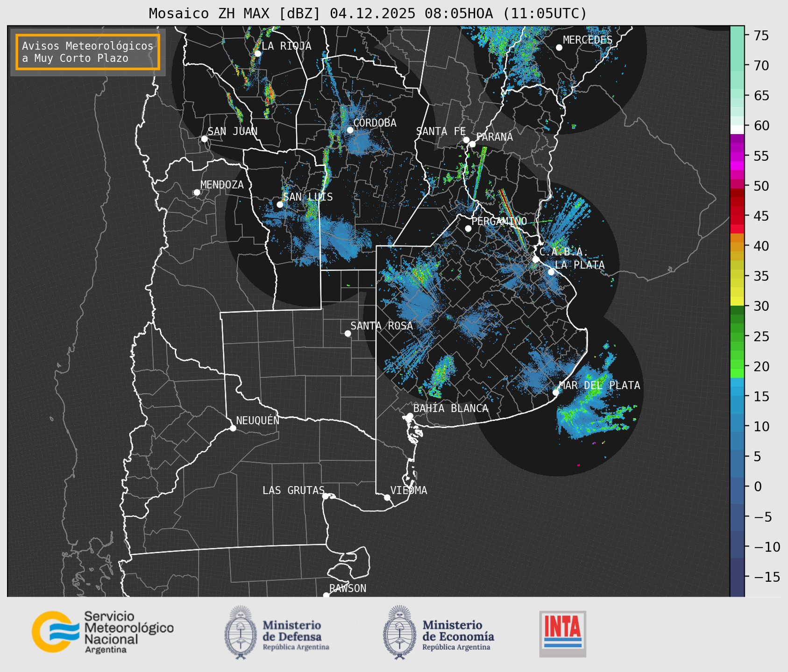
Task: Click the C.A.B.A. city marker dot
Action: [x=536, y=259]
